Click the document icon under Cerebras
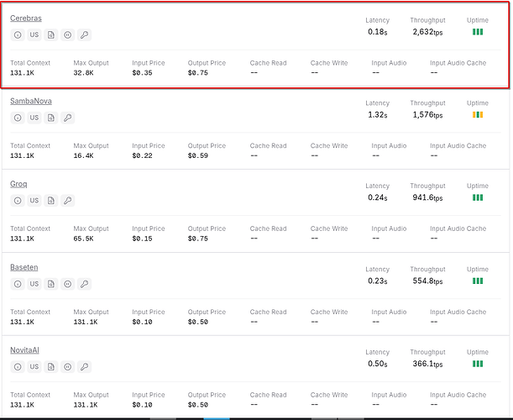Screen dimensions: 513x420 point(51,34)
